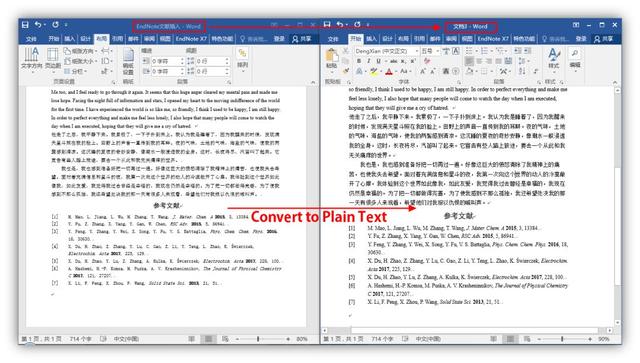Viewport: 640px width, 363px height.
Task: Redo in the left Word window
Action: [x=55, y=25]
